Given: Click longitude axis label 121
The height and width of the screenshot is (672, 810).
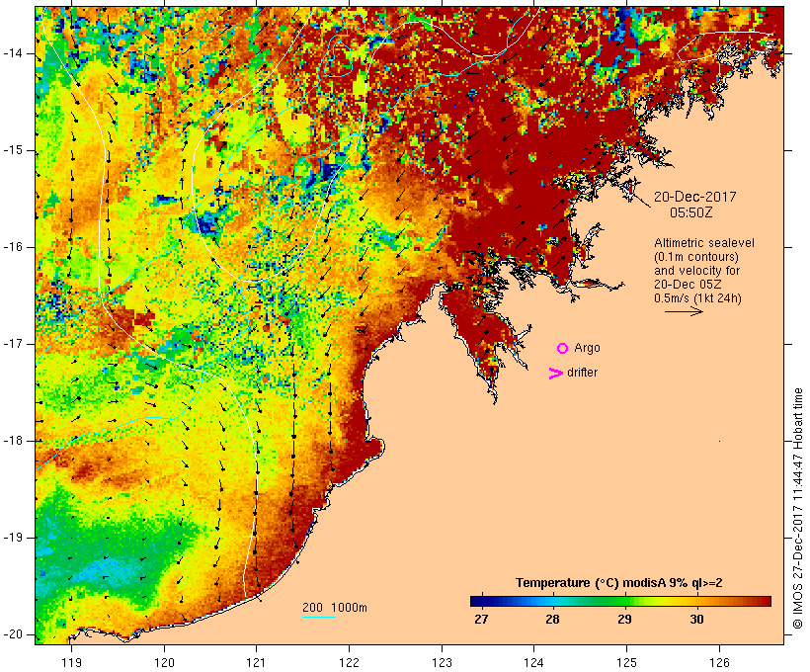Looking at the screenshot, I should click(256, 662).
